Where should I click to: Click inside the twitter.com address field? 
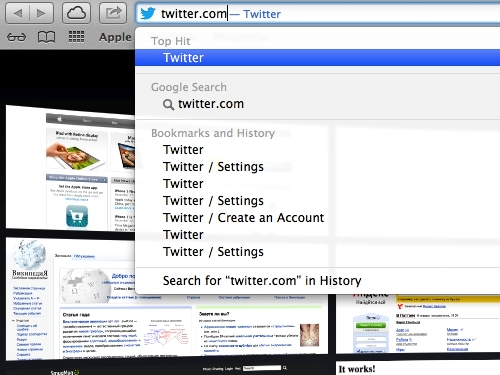[317, 14]
